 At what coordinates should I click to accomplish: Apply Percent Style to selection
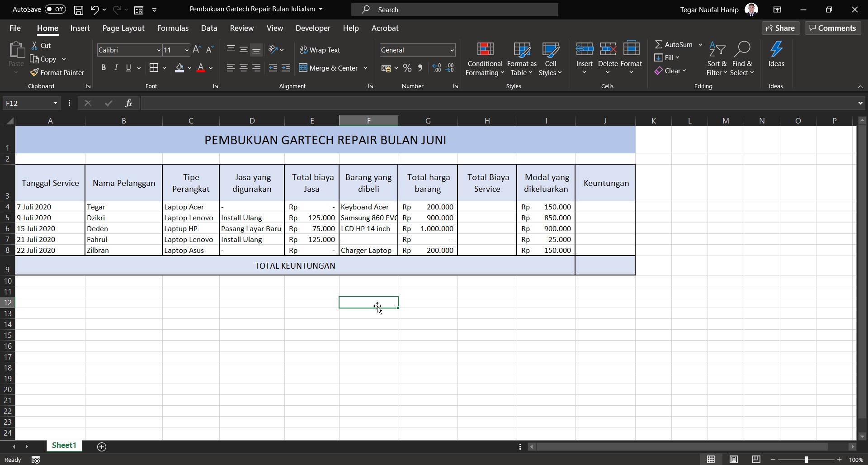point(407,68)
